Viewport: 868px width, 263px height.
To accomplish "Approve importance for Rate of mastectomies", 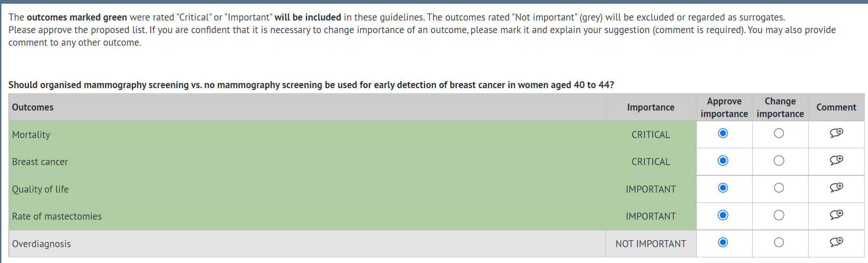I will click(723, 215).
